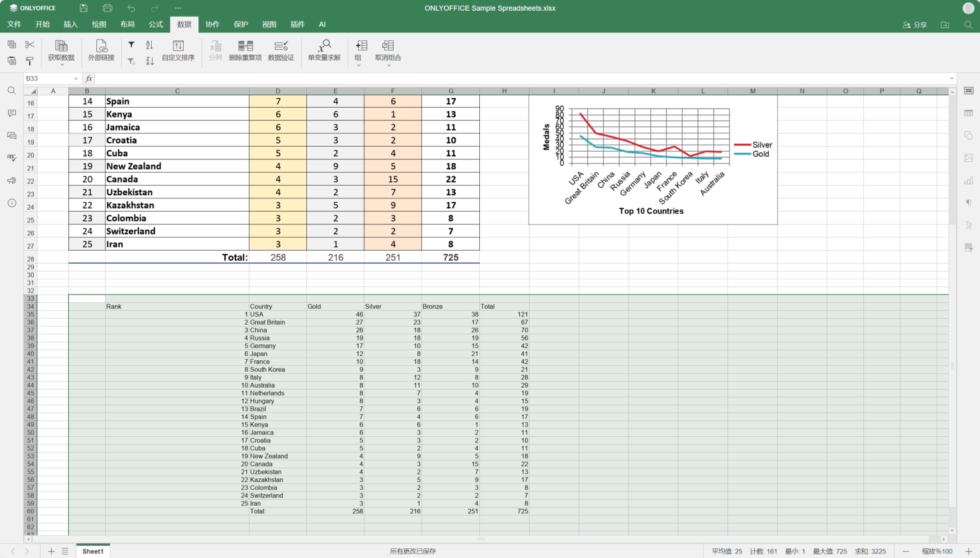
Task: Open the 文件 menu
Action: pyautogui.click(x=14, y=24)
